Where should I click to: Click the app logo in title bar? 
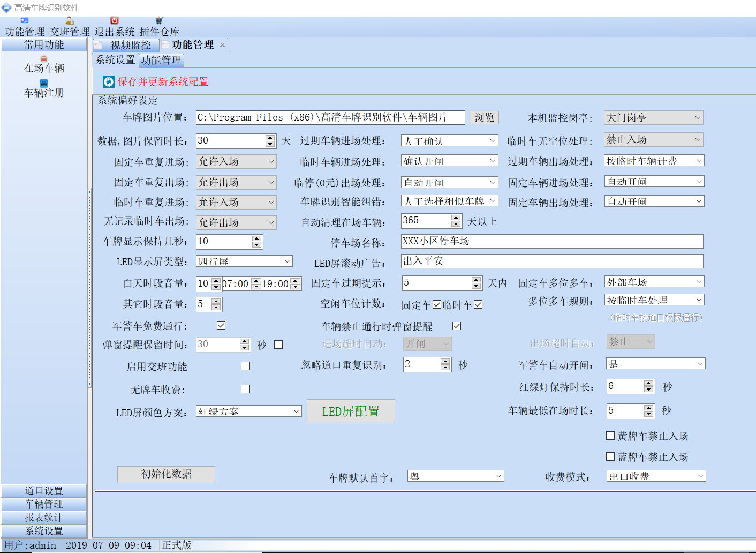pos(6,8)
